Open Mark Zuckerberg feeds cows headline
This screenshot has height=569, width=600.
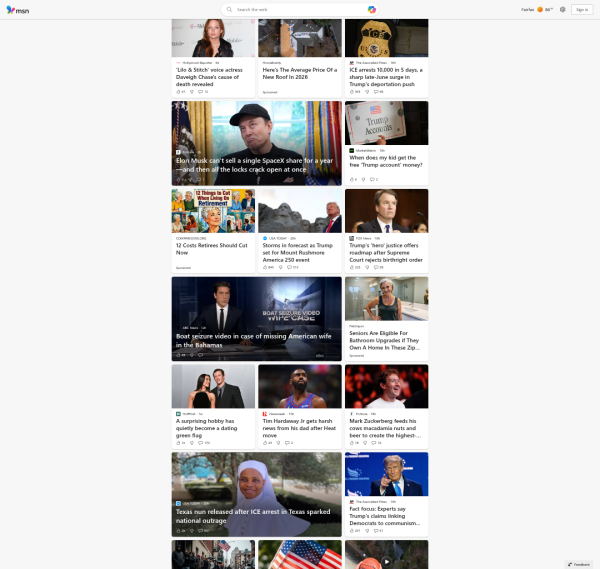(x=385, y=428)
